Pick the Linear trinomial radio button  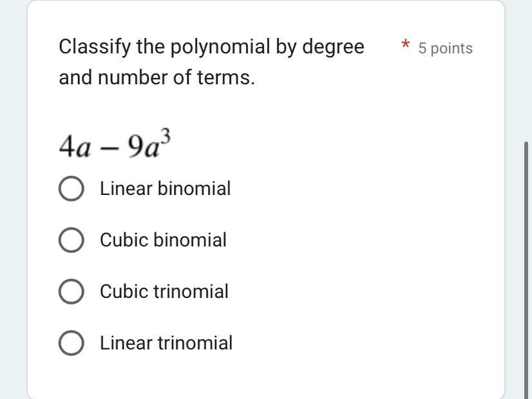tap(71, 343)
